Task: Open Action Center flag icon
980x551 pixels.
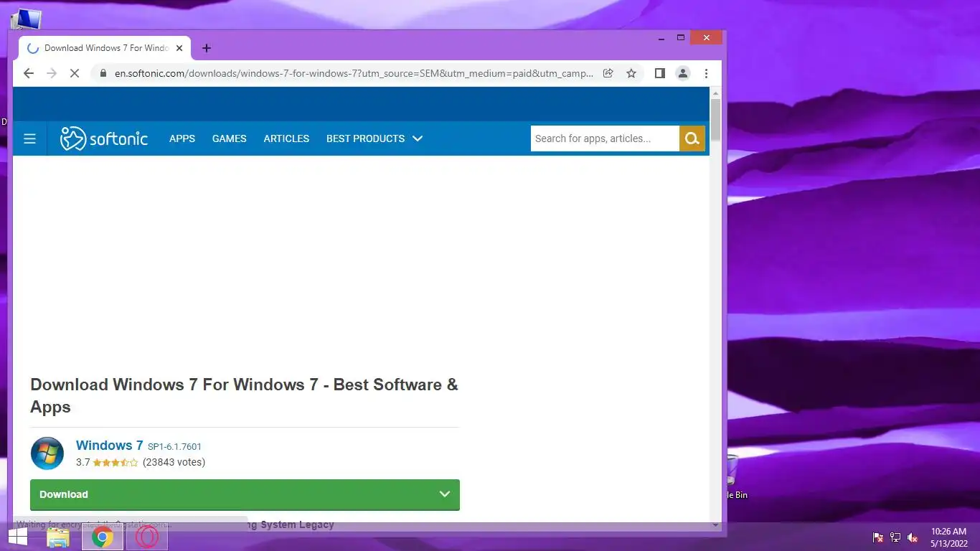Action: point(878,537)
